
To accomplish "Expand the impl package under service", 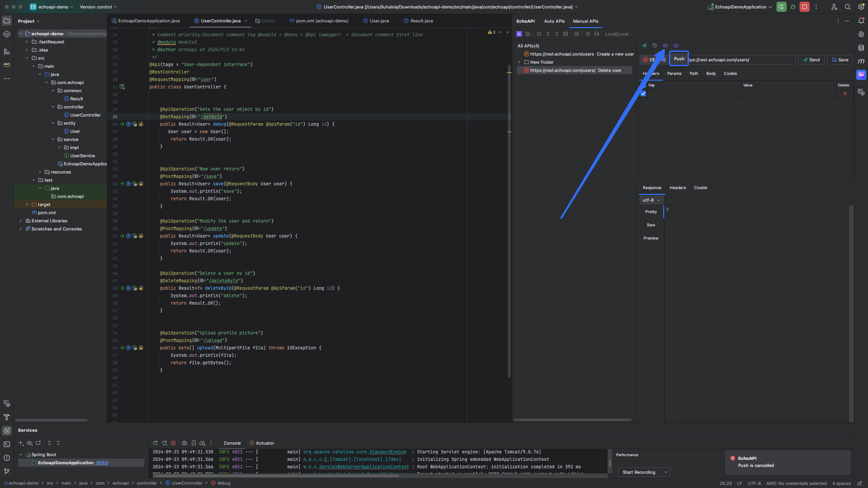I will (x=59, y=147).
